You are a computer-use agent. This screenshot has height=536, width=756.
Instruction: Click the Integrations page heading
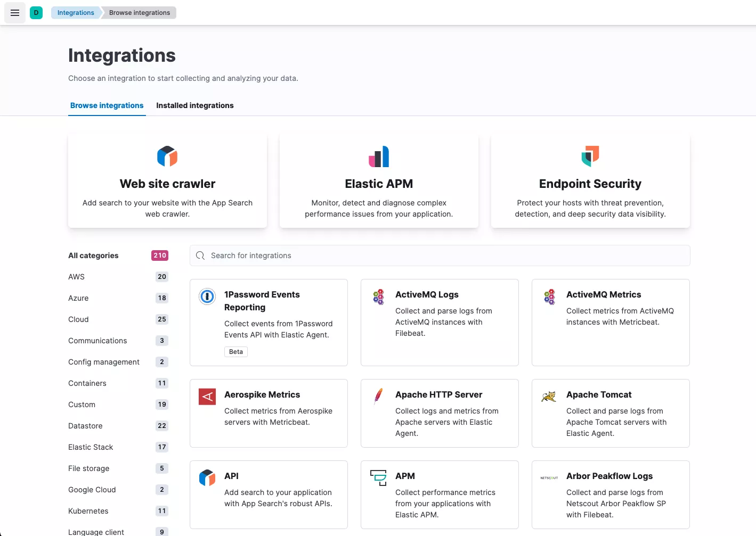click(122, 55)
